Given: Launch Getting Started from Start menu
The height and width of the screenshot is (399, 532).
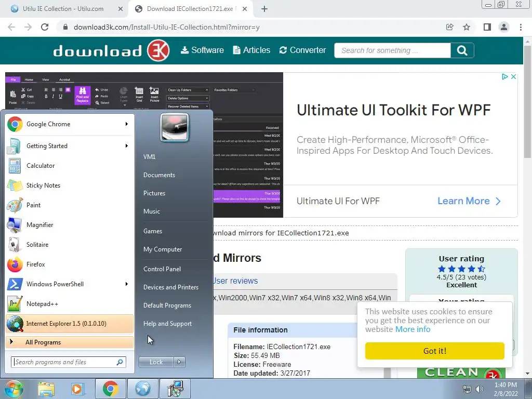Looking at the screenshot, I should pos(70,146).
